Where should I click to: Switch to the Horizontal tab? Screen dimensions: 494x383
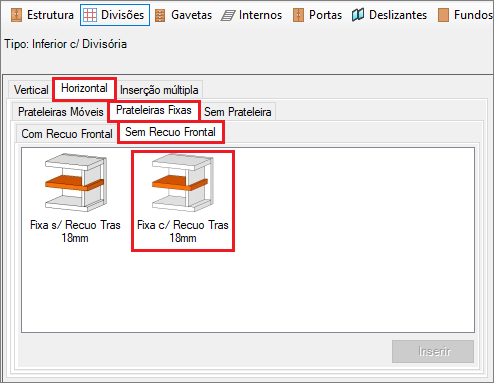(x=84, y=89)
